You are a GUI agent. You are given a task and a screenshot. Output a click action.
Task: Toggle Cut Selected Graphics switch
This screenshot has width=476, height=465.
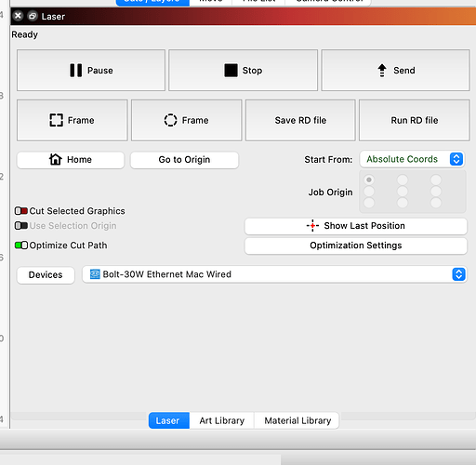pos(21,211)
